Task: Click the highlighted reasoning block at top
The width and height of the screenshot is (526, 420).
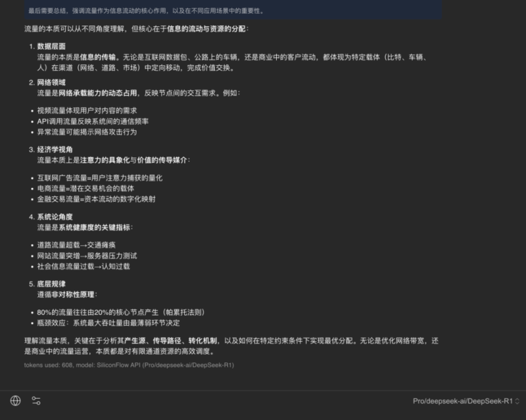Action: (x=230, y=11)
